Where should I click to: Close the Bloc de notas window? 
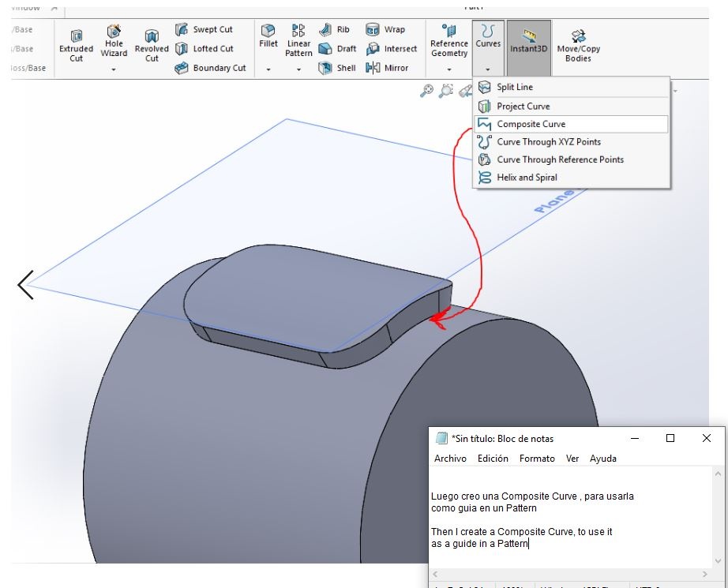(706, 438)
